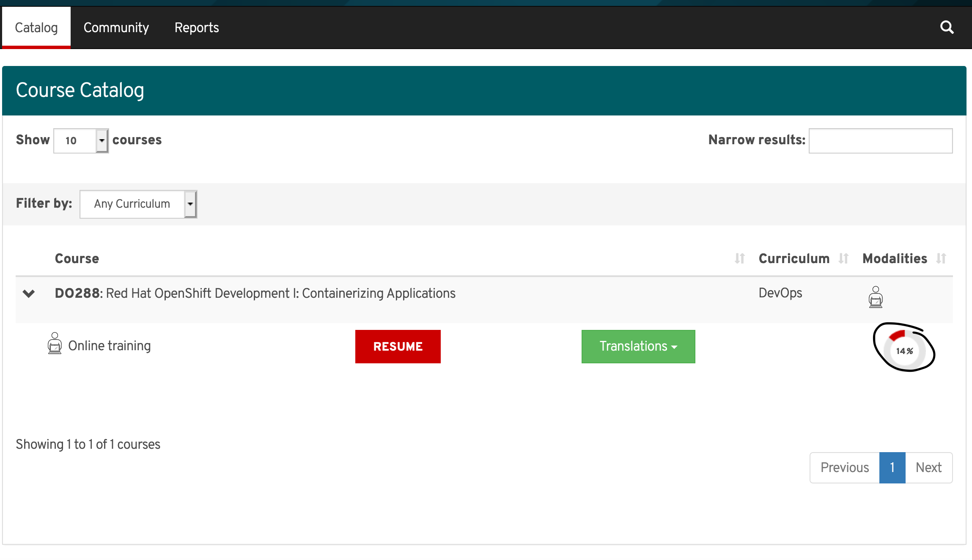The image size is (972, 560).
Task: Click the person-with-laptop icon beside Online training
Action: (x=55, y=343)
